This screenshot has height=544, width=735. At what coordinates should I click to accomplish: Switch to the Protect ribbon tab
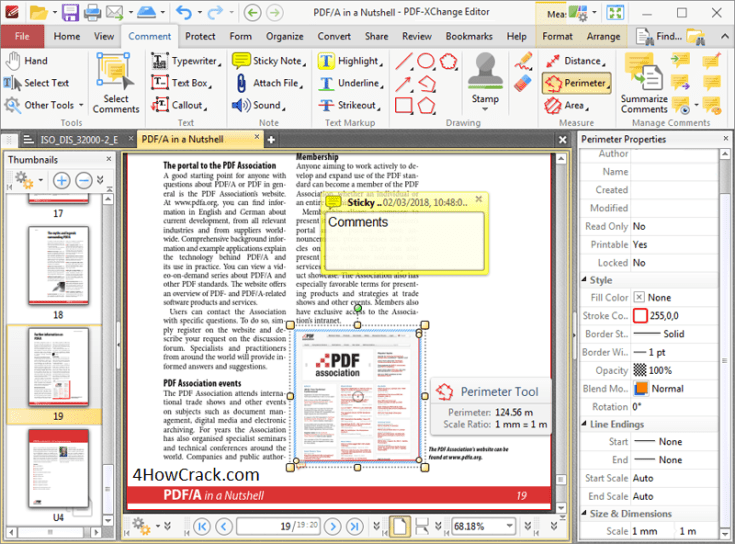pyautogui.click(x=200, y=37)
